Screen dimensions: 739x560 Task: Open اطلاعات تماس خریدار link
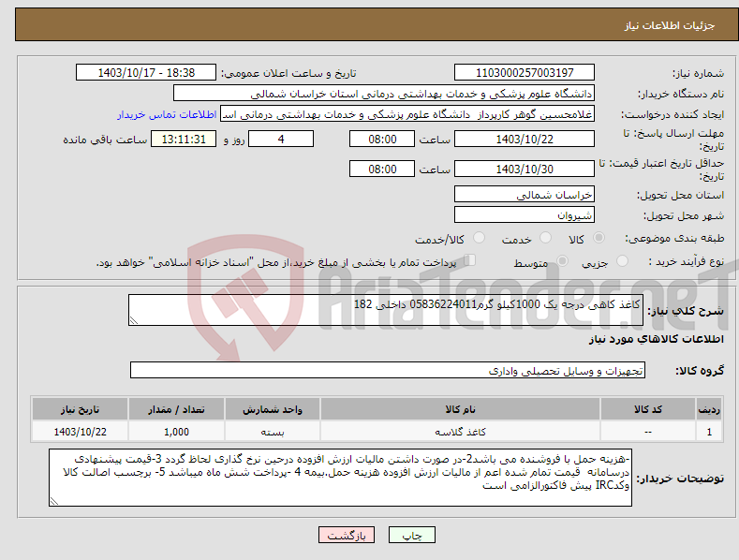click(x=167, y=114)
